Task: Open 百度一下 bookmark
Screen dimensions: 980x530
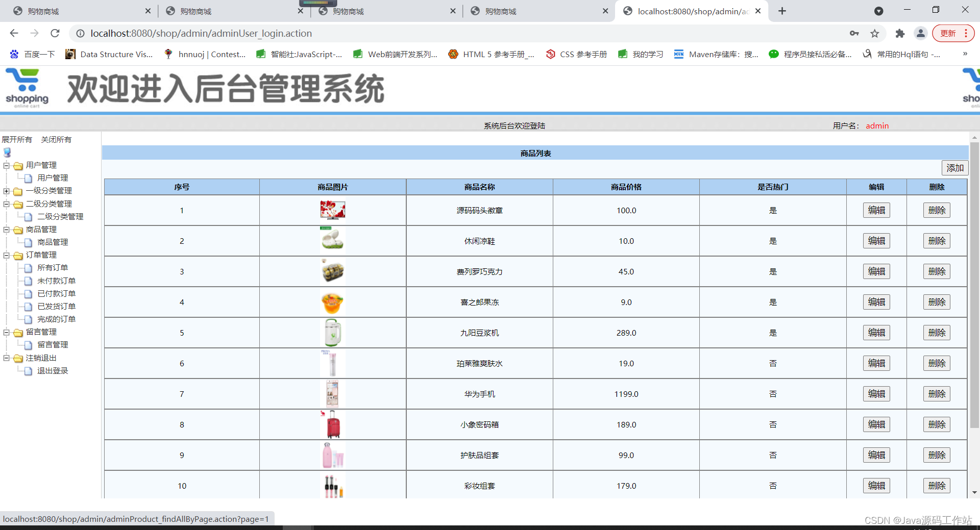Action: pos(32,54)
